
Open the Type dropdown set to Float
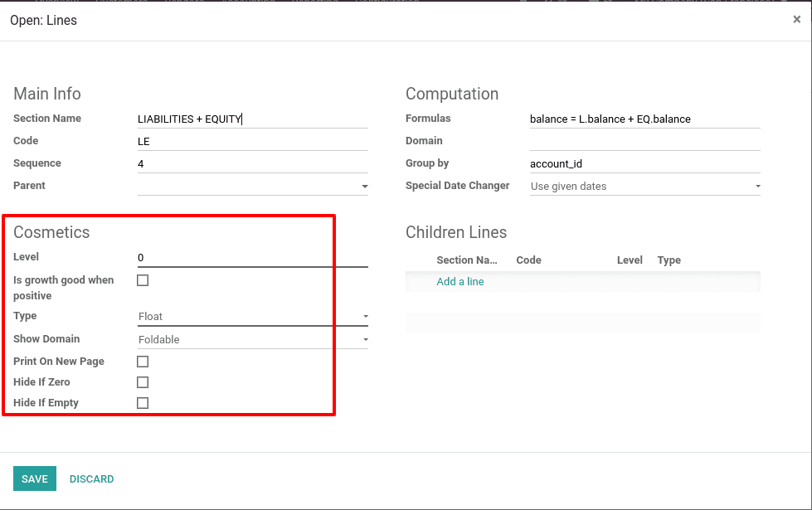253,316
